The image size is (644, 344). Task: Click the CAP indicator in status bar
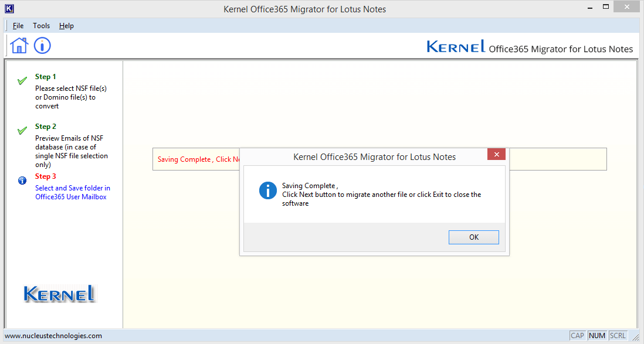[578, 336]
